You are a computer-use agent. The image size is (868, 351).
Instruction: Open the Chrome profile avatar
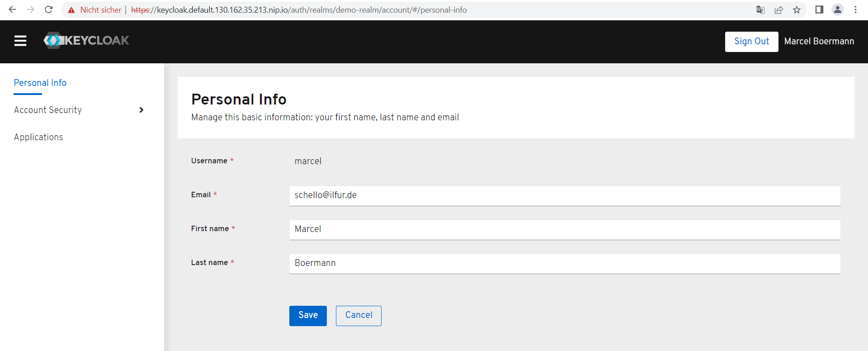click(837, 10)
